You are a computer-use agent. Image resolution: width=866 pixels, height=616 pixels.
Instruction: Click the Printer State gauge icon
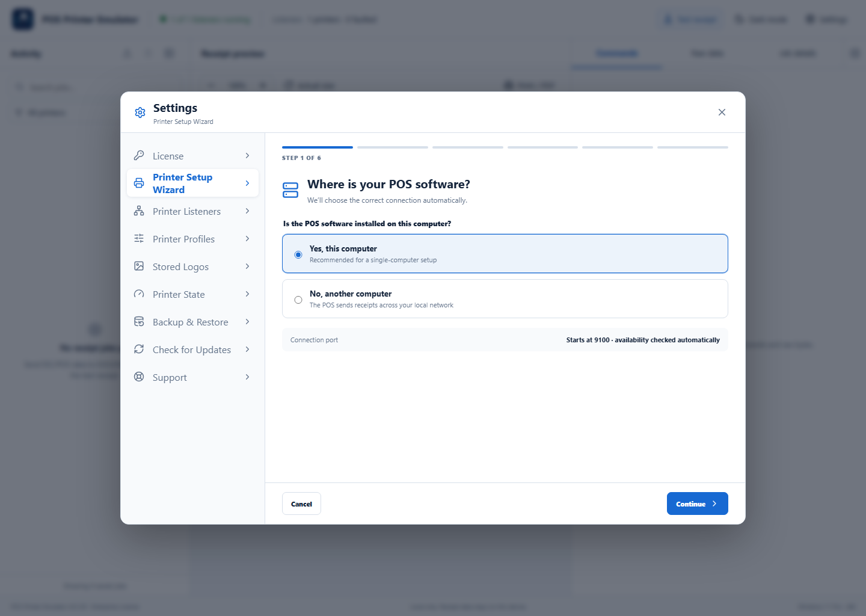[139, 294]
